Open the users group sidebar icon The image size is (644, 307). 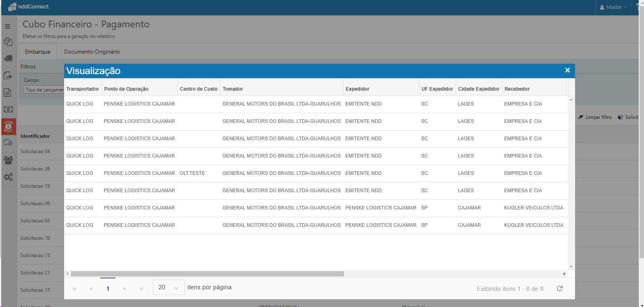8,160
